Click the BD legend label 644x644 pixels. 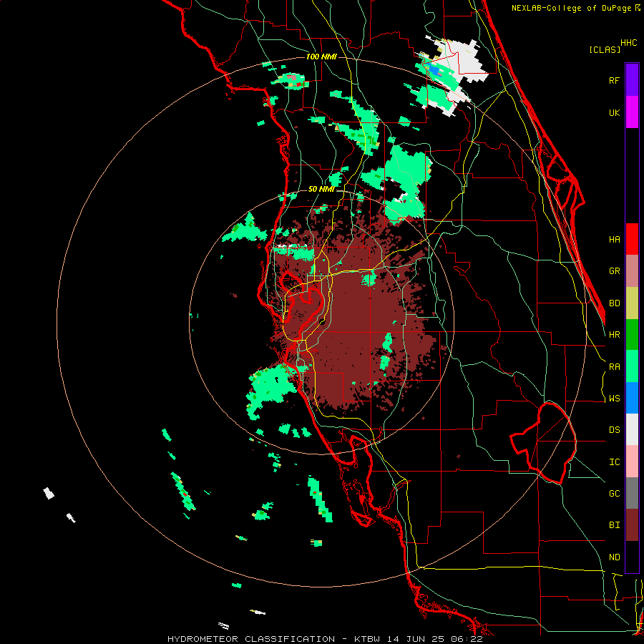coord(615,303)
